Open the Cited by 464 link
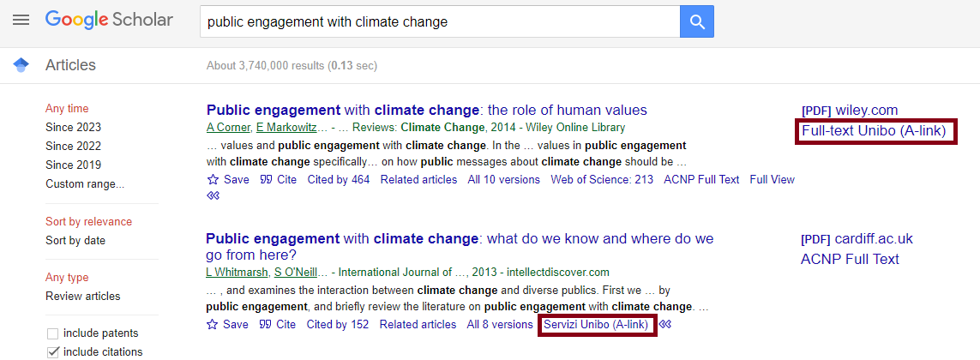 pos(339,180)
